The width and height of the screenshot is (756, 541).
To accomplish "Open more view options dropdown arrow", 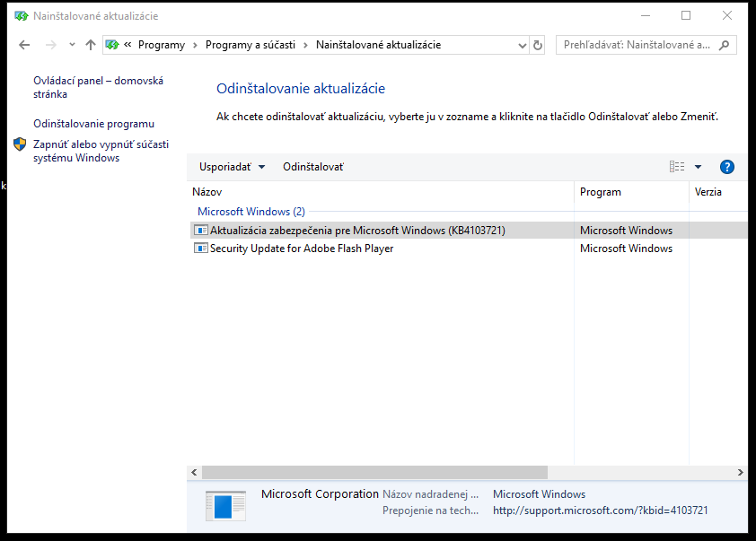I will (x=698, y=167).
